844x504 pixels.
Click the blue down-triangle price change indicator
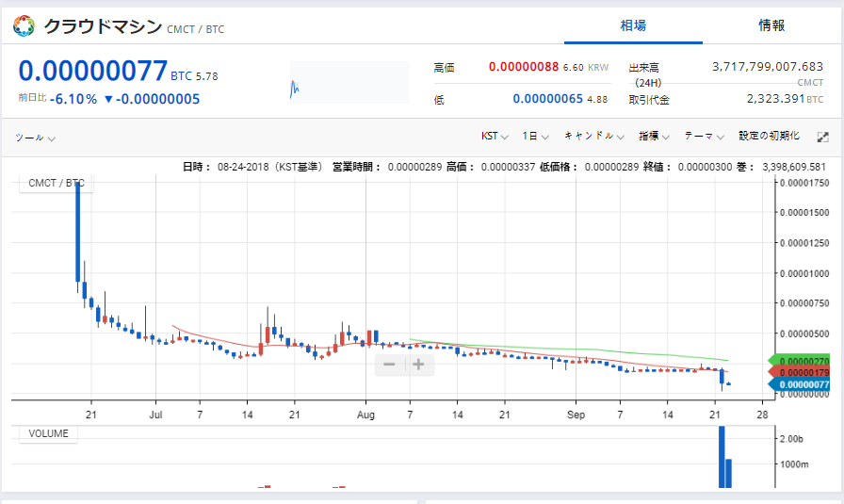108,99
